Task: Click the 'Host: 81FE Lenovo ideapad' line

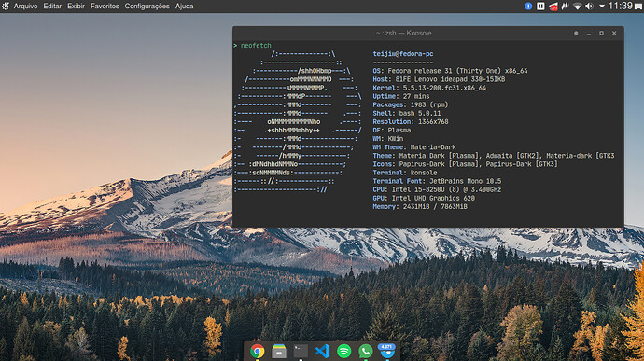Action: 439,79
